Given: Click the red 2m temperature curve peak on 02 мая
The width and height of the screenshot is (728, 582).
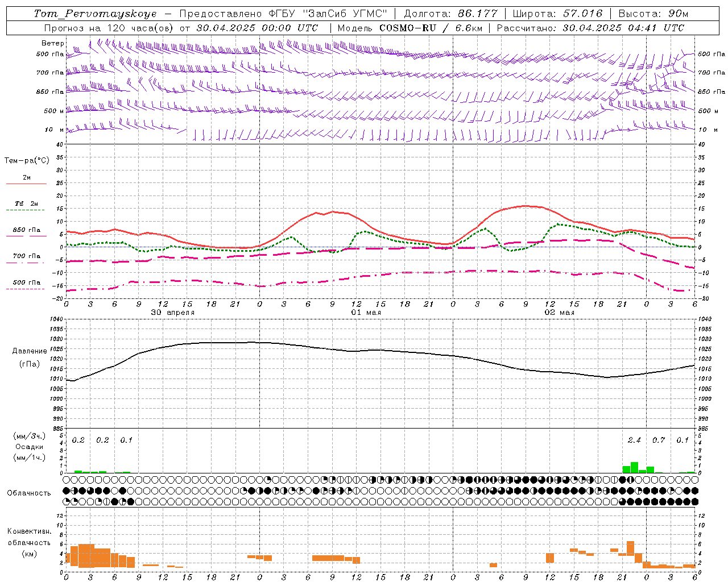Looking at the screenshot, I should pyautogui.click(x=524, y=206).
